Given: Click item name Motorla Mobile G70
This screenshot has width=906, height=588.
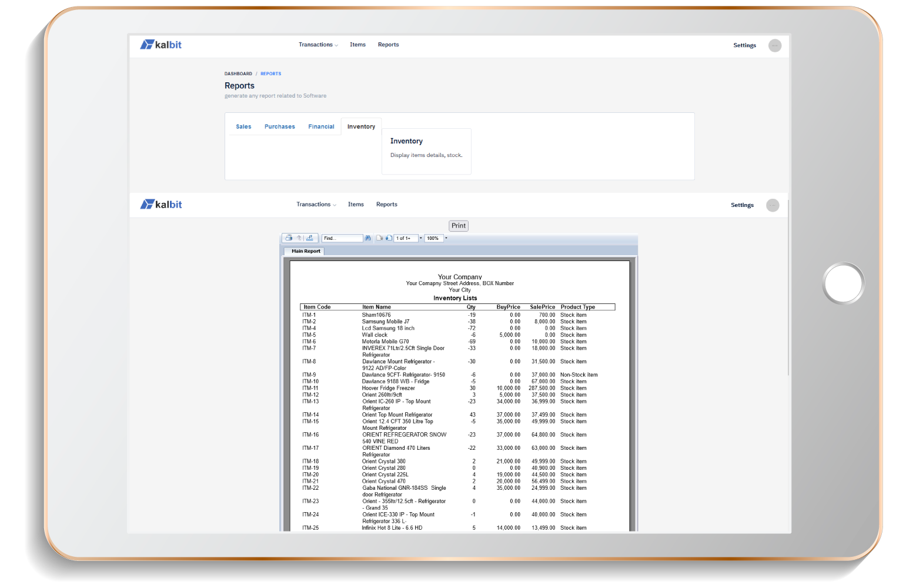Looking at the screenshot, I should point(385,342).
